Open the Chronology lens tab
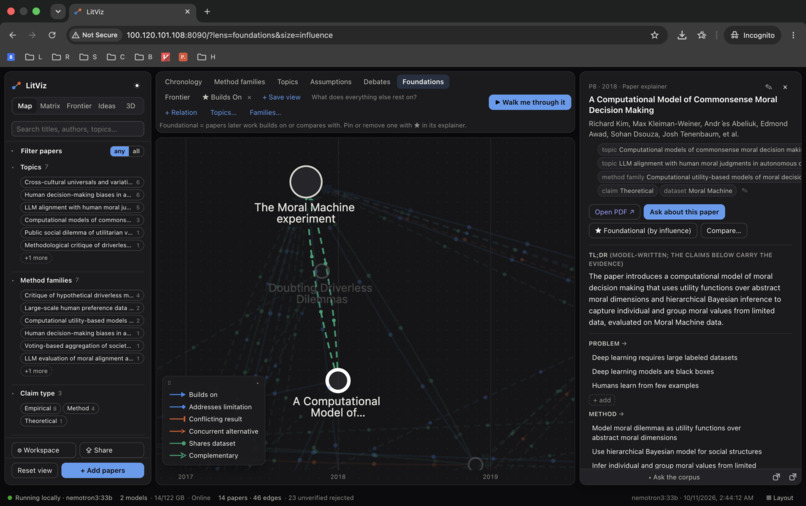 coord(183,82)
